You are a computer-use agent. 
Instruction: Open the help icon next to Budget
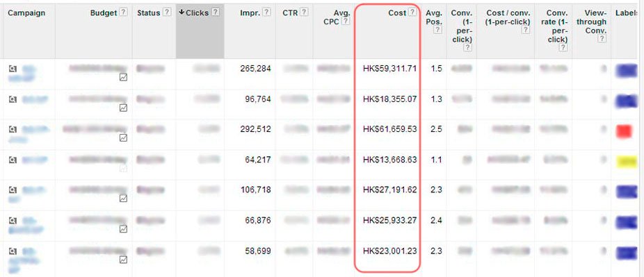point(124,12)
